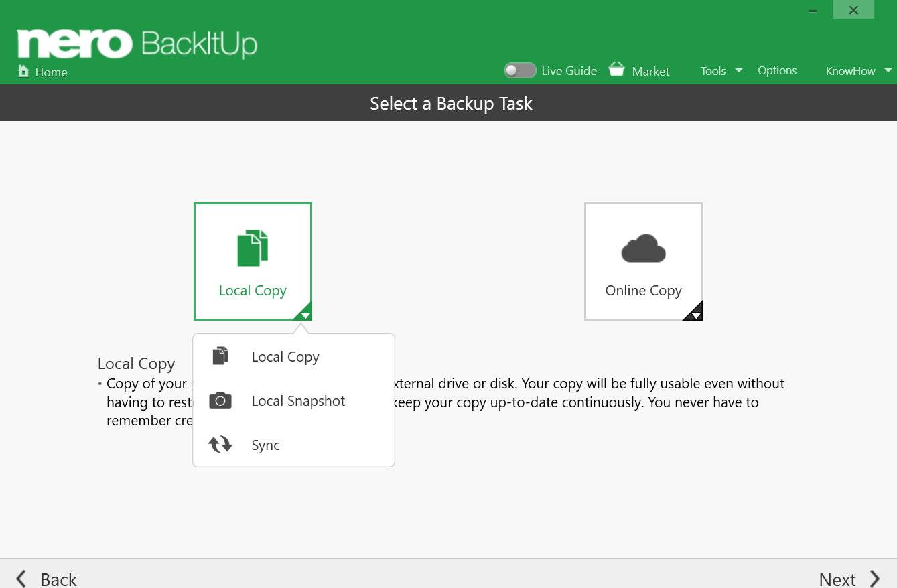The image size is (897, 588).
Task: Close the Nero BackItUp window
Action: 853,10
